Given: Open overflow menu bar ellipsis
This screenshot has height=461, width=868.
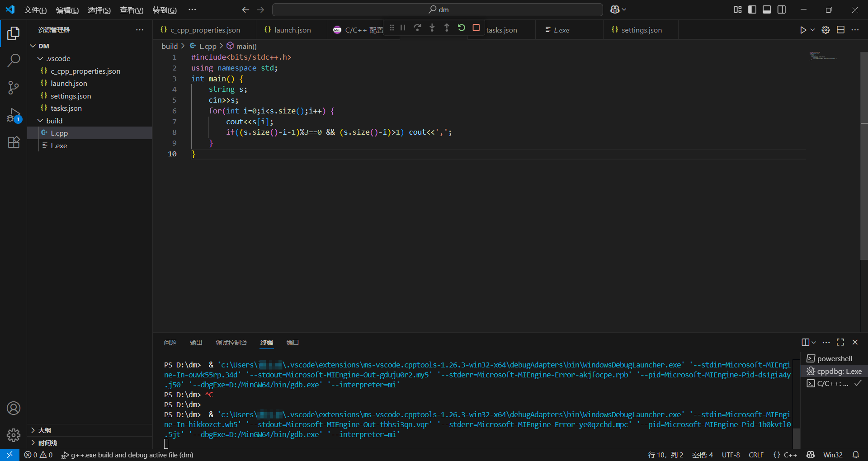Looking at the screenshot, I should click(x=192, y=9).
